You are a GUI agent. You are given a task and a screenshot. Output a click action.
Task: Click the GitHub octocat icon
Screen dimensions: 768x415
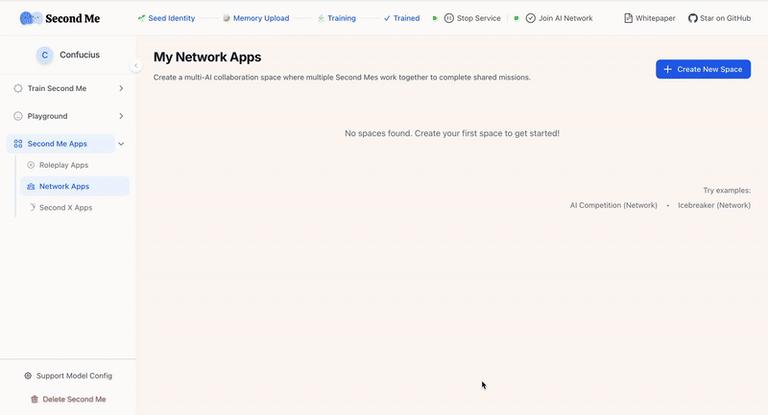[693, 18]
